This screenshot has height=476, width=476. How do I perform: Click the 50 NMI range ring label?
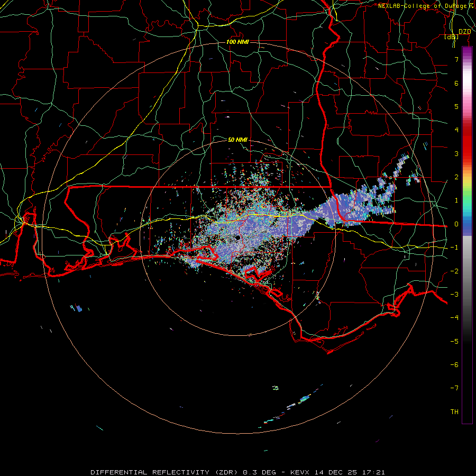[x=237, y=140]
